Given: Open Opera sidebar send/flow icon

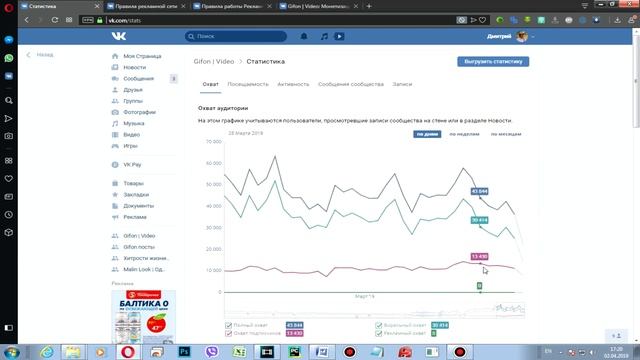Looking at the screenshot, I should click(9, 118).
